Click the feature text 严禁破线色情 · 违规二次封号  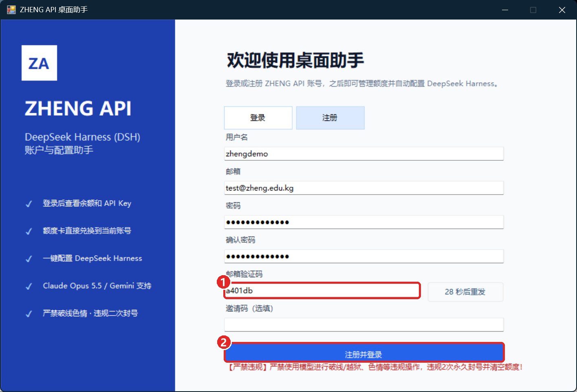90,313
